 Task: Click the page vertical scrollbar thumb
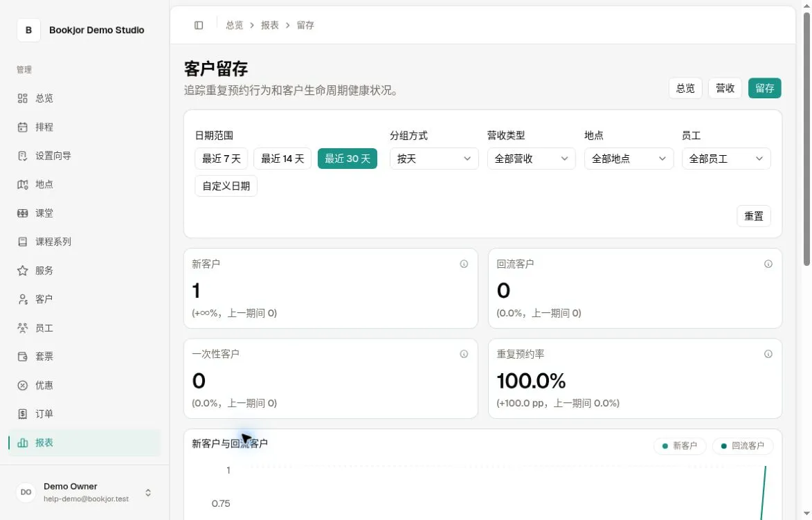[806, 138]
